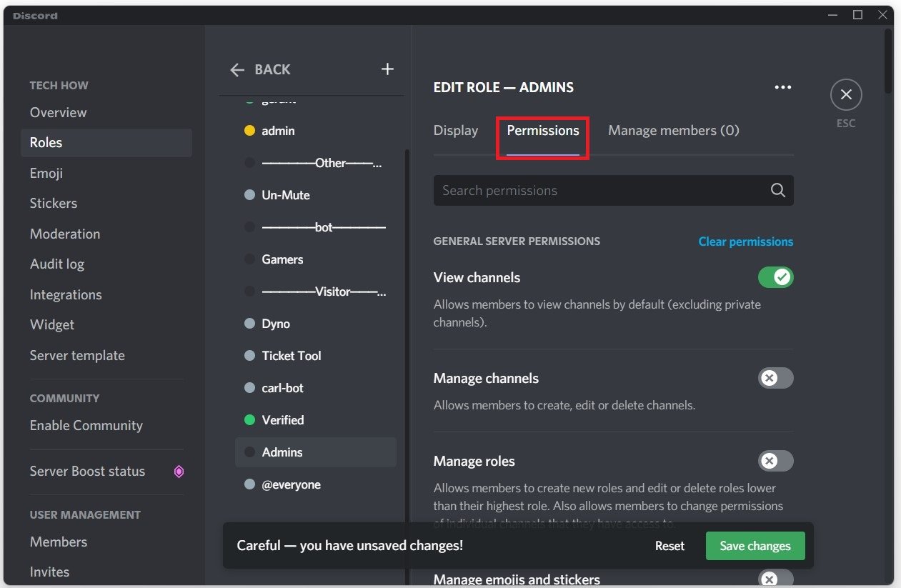Save the unsaved role changes

click(x=755, y=545)
